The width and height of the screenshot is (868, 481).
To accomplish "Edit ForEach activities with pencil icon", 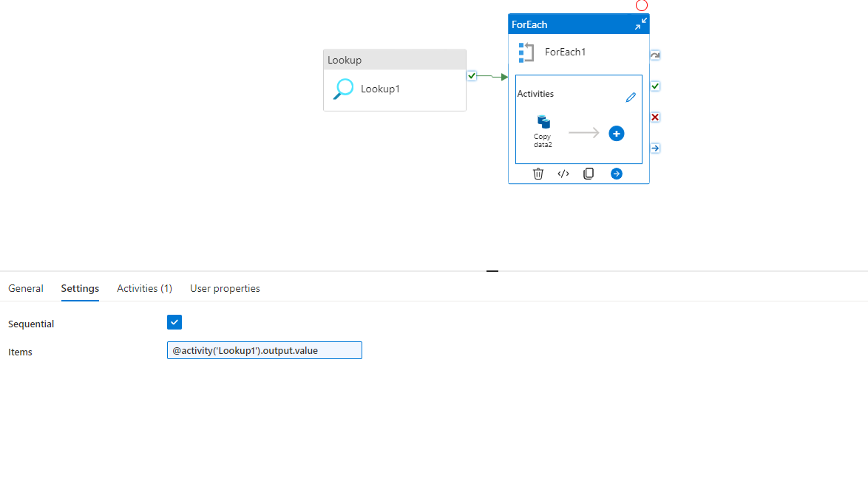I will [631, 98].
